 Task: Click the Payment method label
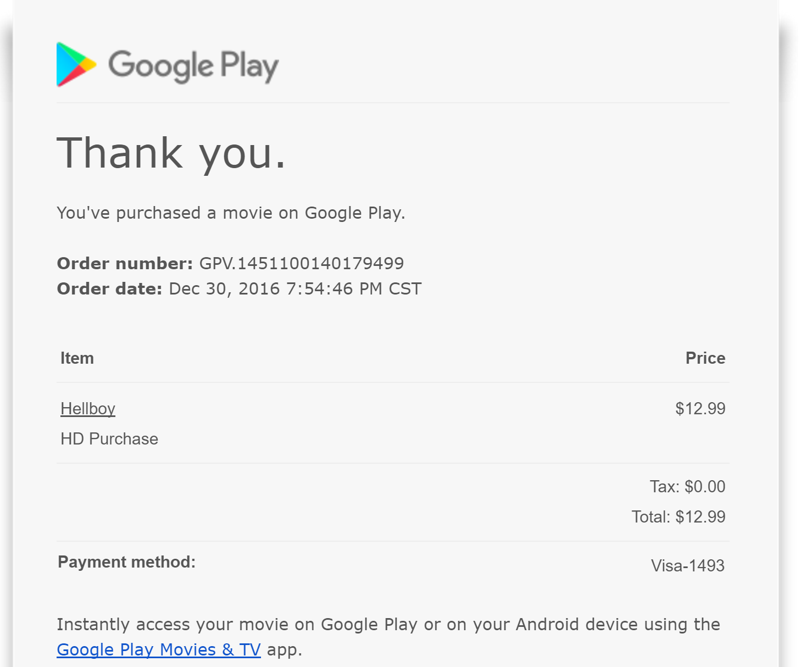click(127, 562)
